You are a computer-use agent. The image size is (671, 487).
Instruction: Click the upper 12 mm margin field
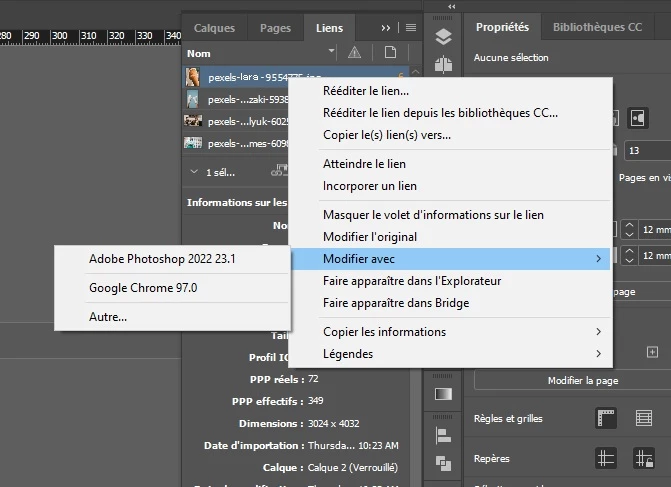pos(655,230)
